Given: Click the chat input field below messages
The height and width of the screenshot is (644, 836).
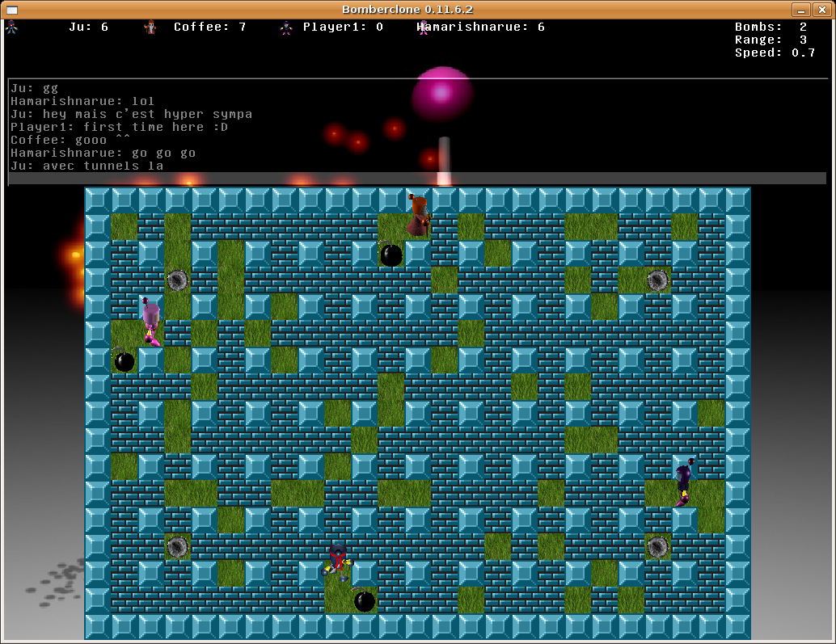Looking at the screenshot, I should coord(417,179).
